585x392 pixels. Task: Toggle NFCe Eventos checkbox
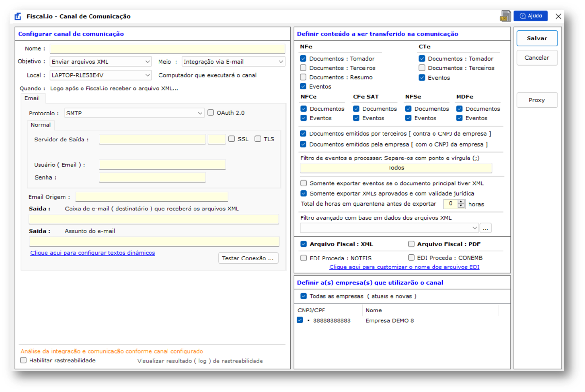(x=304, y=118)
